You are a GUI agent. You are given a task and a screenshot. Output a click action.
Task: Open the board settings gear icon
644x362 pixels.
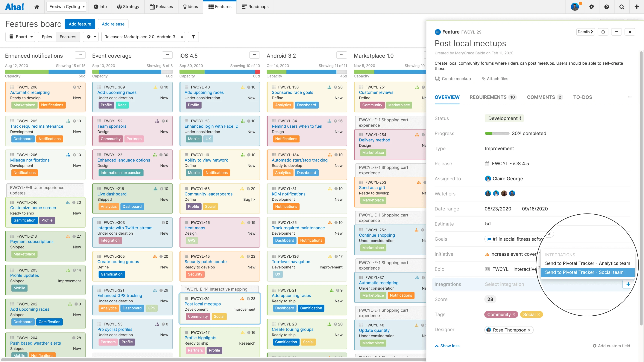91,37
